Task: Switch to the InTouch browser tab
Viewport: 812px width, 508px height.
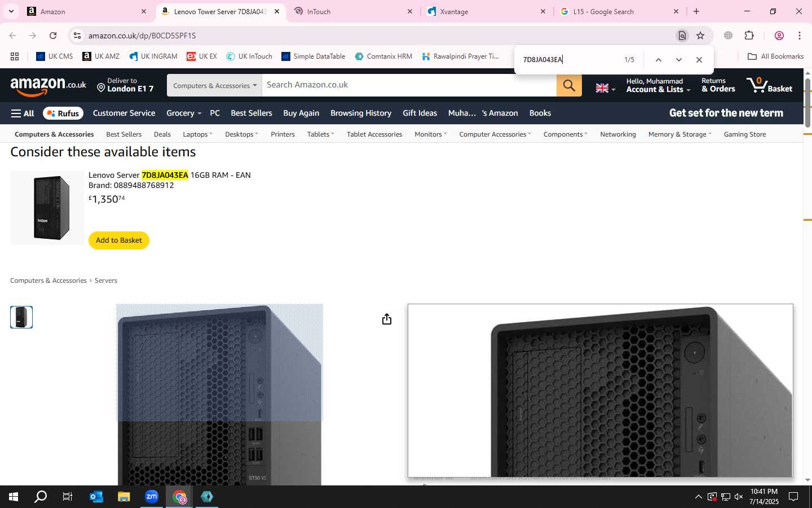Action: pos(352,11)
